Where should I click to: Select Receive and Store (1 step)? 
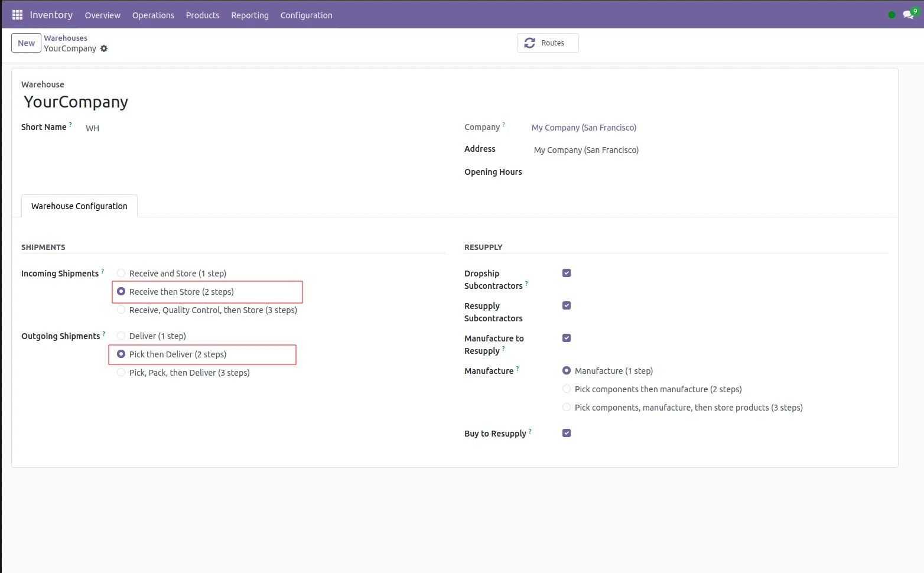121,274
